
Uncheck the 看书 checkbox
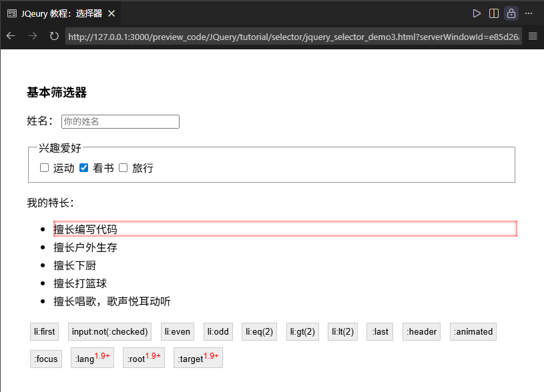point(84,168)
